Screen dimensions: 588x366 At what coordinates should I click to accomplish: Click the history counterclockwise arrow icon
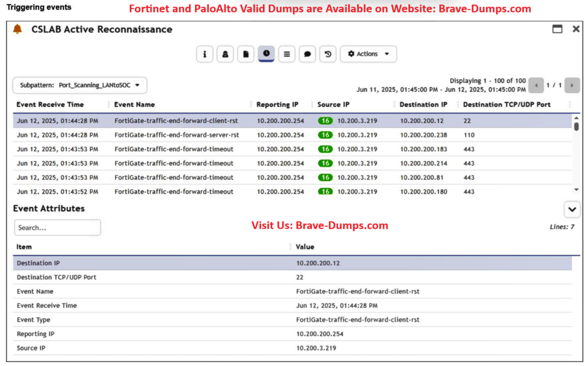[328, 54]
